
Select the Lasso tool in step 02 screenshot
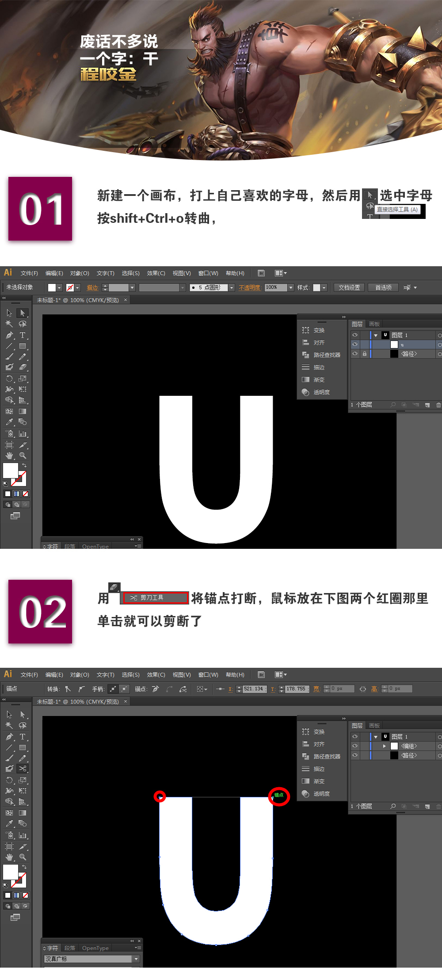click(23, 725)
